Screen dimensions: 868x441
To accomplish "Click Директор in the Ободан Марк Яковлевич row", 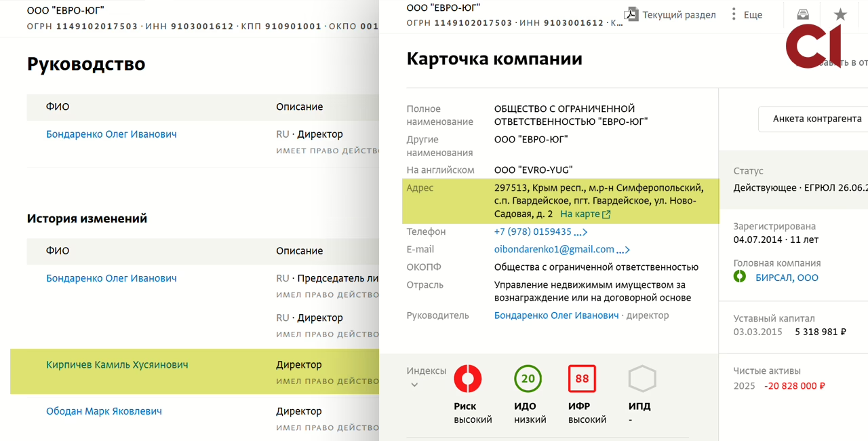I will [298, 411].
